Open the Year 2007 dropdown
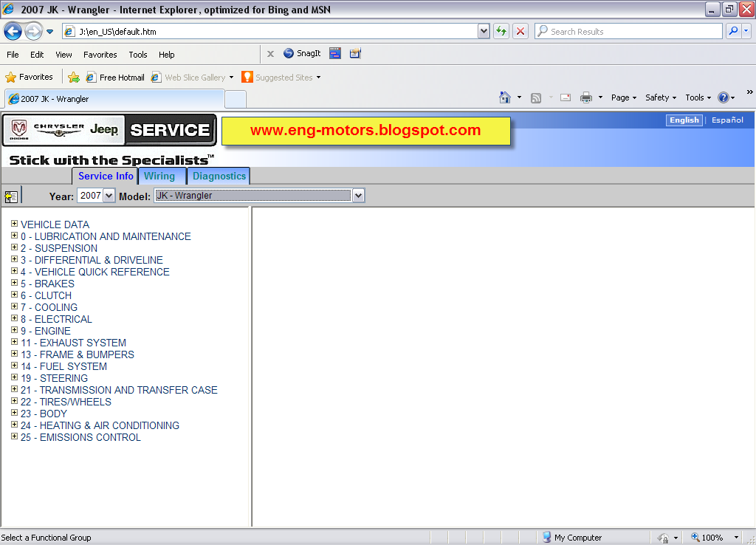The height and width of the screenshot is (545, 756). 109,196
